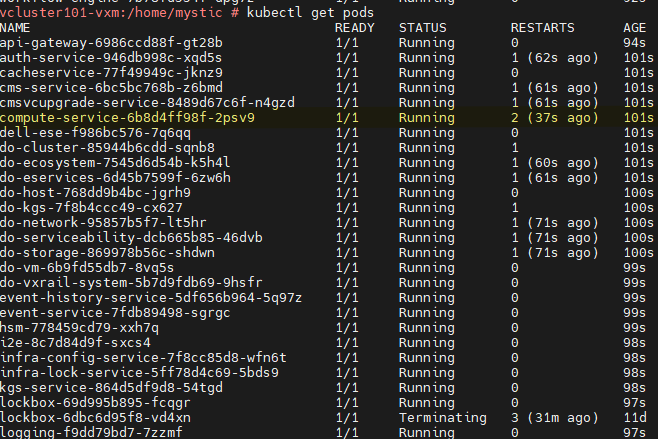Click the kubectl get pods command text

[x=310, y=13]
